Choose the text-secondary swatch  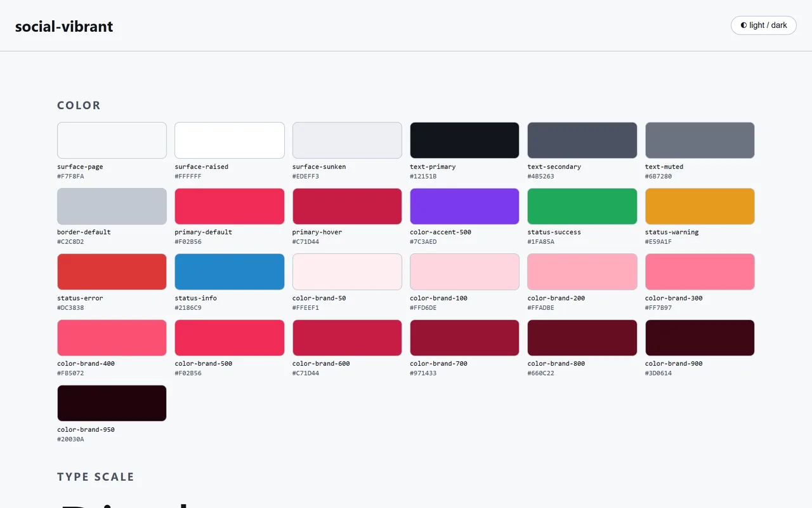point(582,140)
